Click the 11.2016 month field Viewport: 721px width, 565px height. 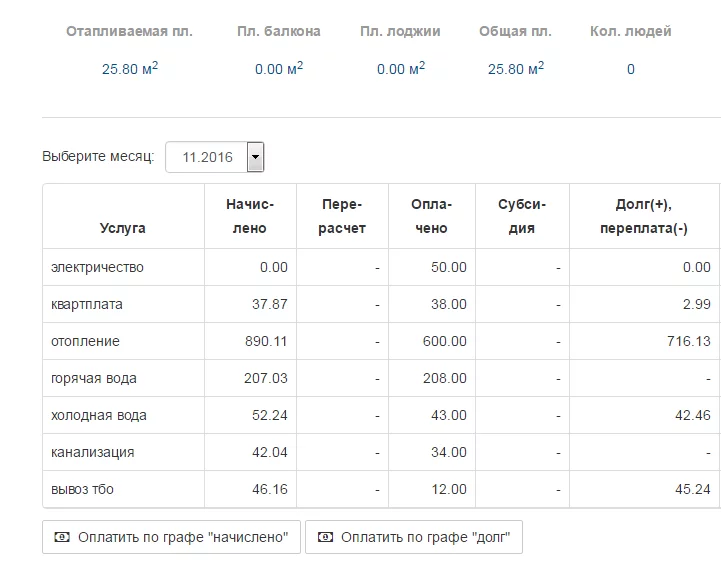[x=207, y=157]
